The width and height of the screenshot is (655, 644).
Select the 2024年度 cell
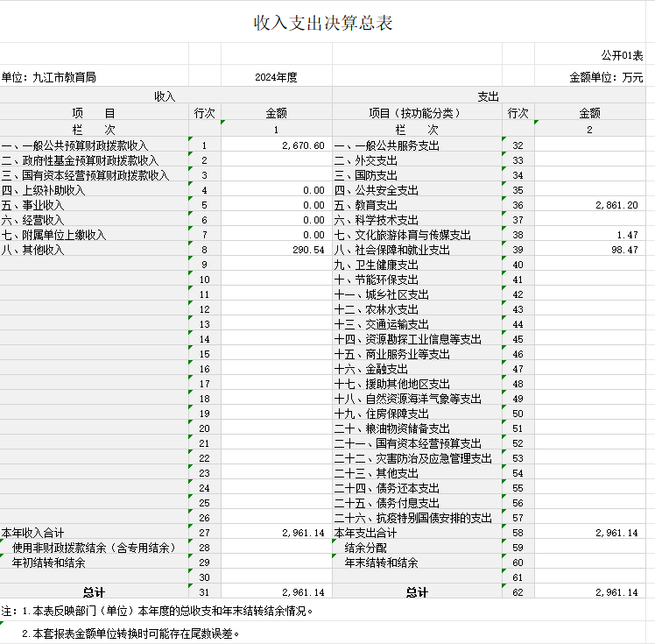(x=276, y=77)
